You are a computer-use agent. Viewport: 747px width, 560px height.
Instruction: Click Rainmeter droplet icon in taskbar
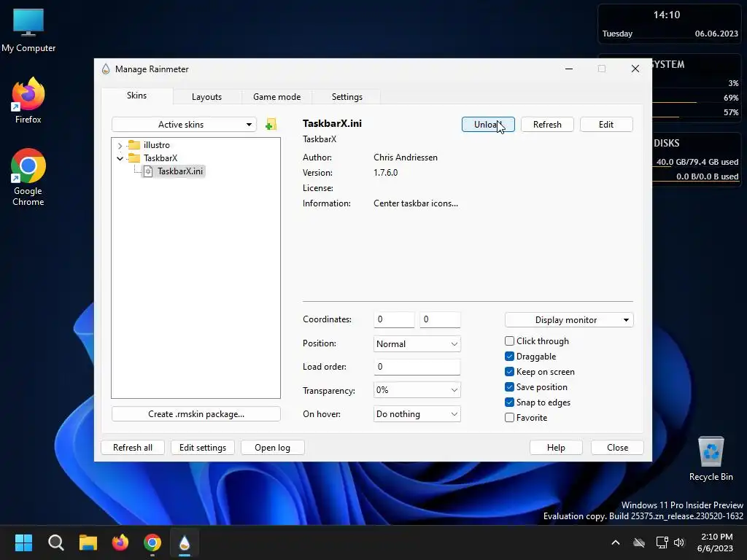point(185,542)
